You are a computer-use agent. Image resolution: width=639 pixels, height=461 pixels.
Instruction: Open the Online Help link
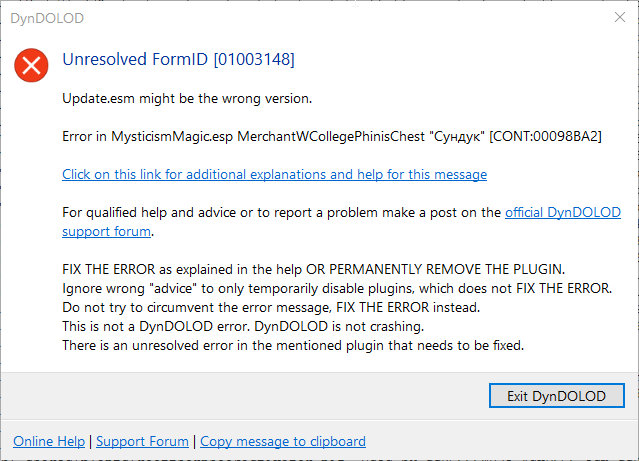(49, 441)
